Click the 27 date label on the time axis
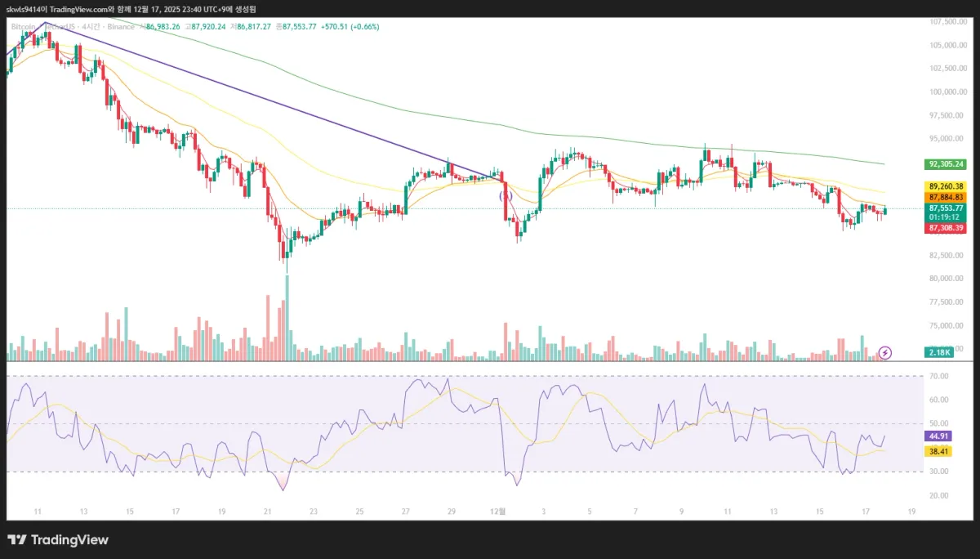 406,511
